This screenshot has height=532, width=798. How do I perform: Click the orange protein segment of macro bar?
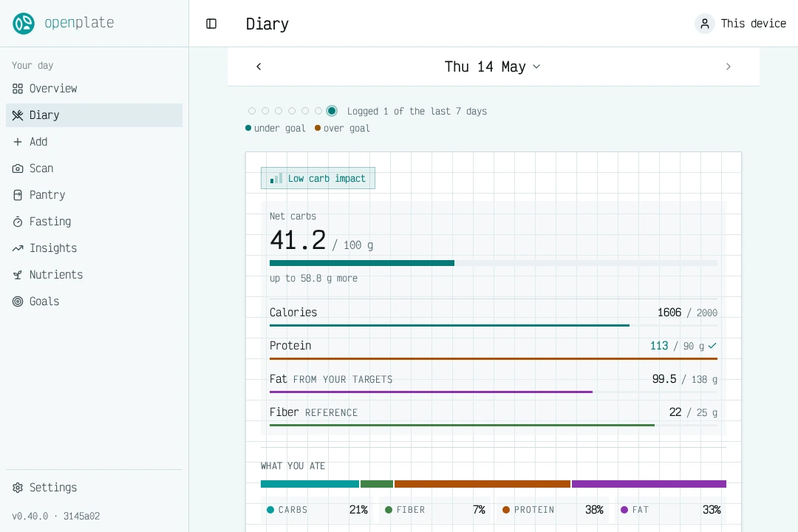482,484
